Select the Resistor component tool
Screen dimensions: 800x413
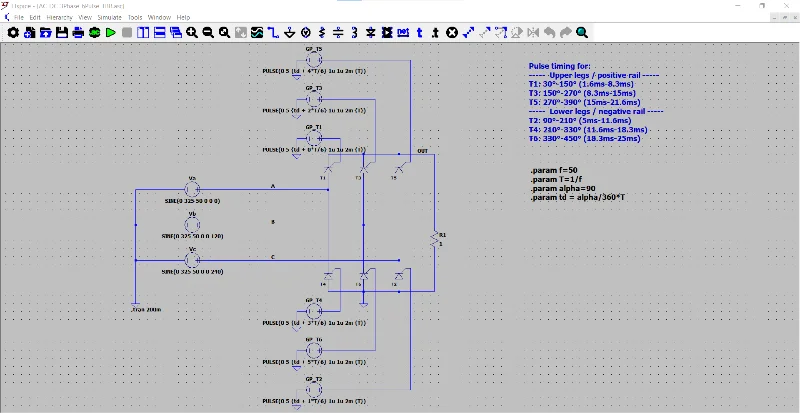(x=321, y=33)
